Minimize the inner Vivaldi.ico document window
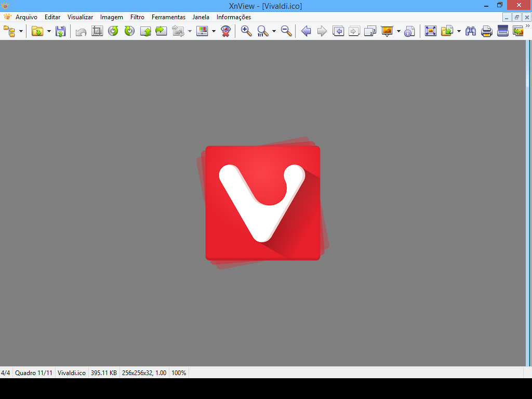Viewport: 532px width, 399px height. [507, 17]
